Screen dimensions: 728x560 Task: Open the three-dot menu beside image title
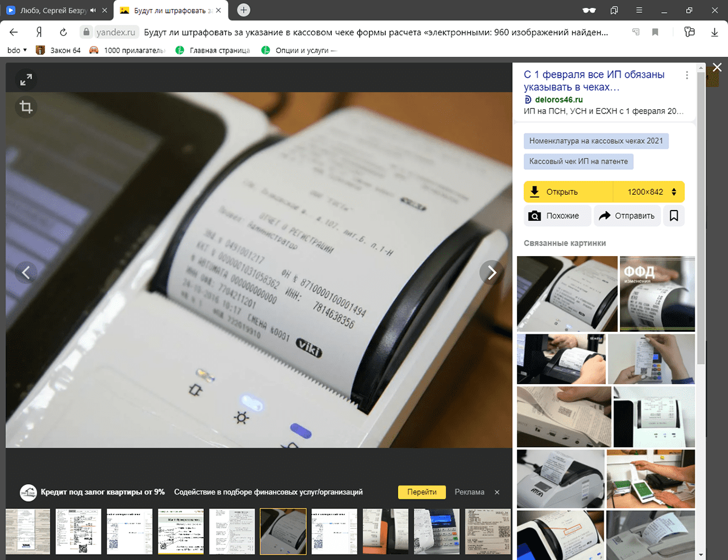[687, 75]
